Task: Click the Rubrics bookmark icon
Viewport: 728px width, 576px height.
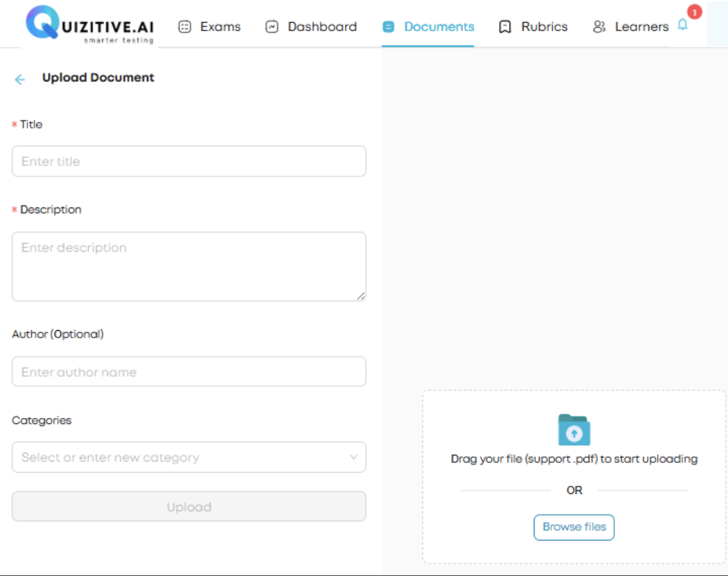Action: (x=504, y=26)
